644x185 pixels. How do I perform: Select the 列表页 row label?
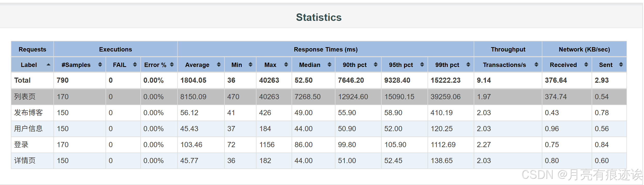coord(25,97)
